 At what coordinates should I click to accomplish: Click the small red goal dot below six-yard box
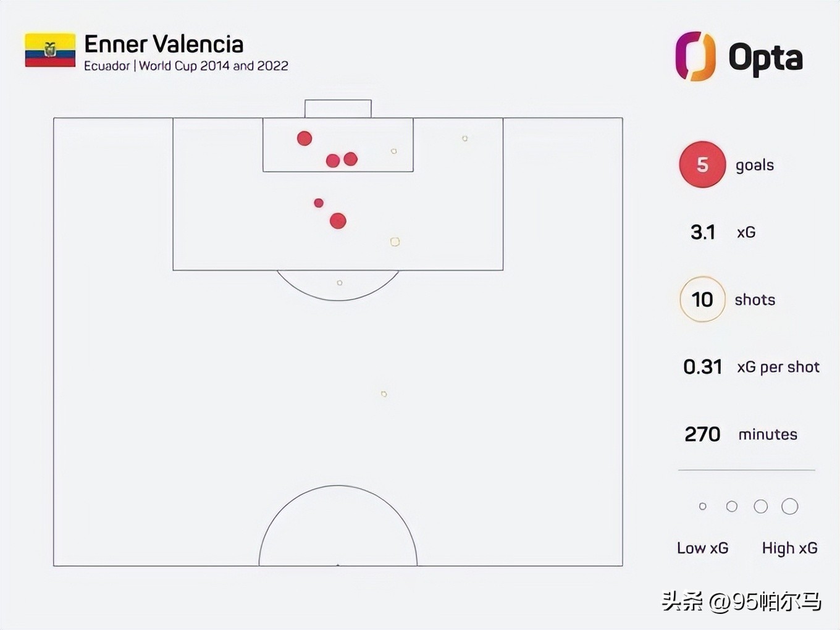(319, 203)
